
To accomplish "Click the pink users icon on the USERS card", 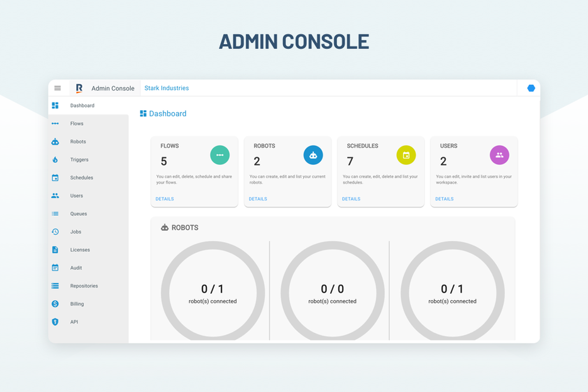I will (x=499, y=155).
